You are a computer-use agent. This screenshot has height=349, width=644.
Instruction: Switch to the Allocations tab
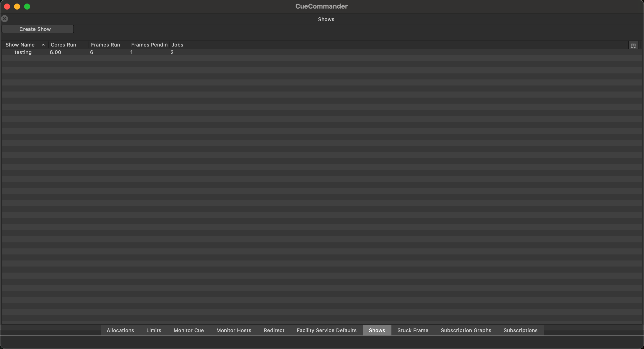pos(120,330)
